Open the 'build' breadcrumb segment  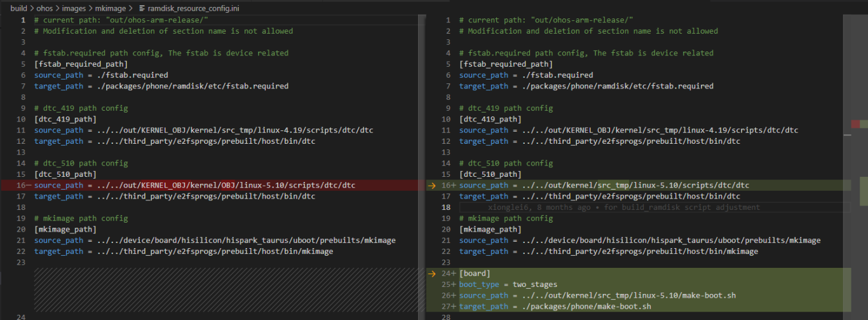pos(18,8)
